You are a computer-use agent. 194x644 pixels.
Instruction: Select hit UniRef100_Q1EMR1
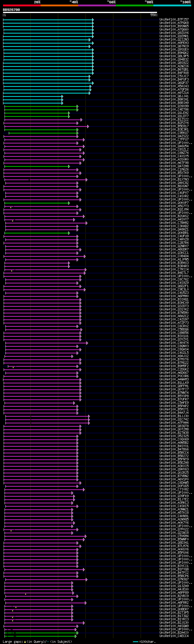174,36
